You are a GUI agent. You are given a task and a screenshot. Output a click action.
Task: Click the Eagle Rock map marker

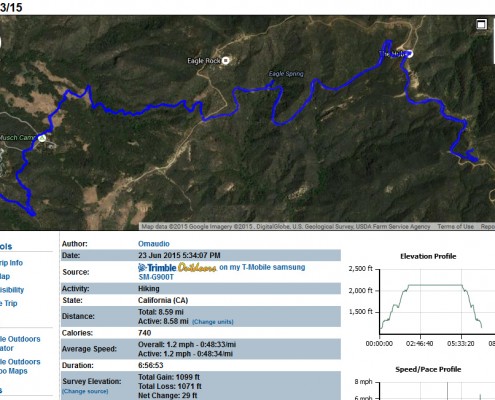pos(226,60)
